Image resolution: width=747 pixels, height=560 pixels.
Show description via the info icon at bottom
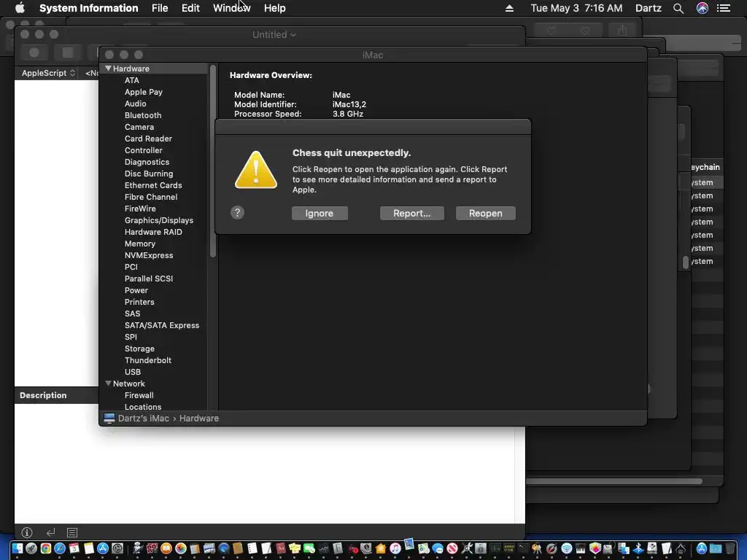coord(27,532)
